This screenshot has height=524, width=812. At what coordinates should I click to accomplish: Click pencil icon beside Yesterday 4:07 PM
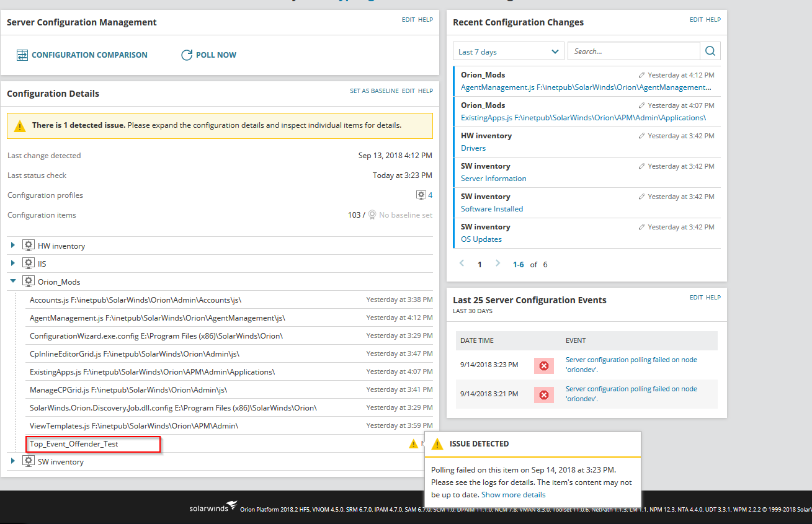click(x=642, y=105)
